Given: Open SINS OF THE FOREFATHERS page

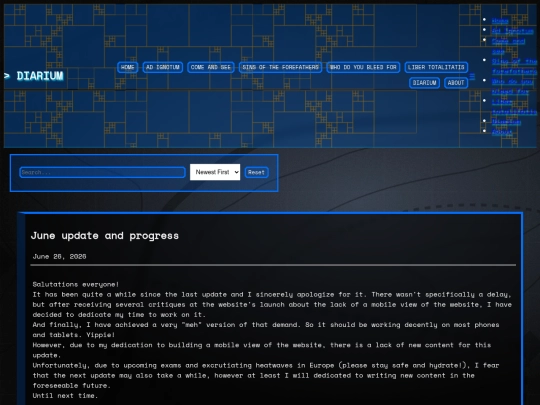Looking at the screenshot, I should (280, 67).
